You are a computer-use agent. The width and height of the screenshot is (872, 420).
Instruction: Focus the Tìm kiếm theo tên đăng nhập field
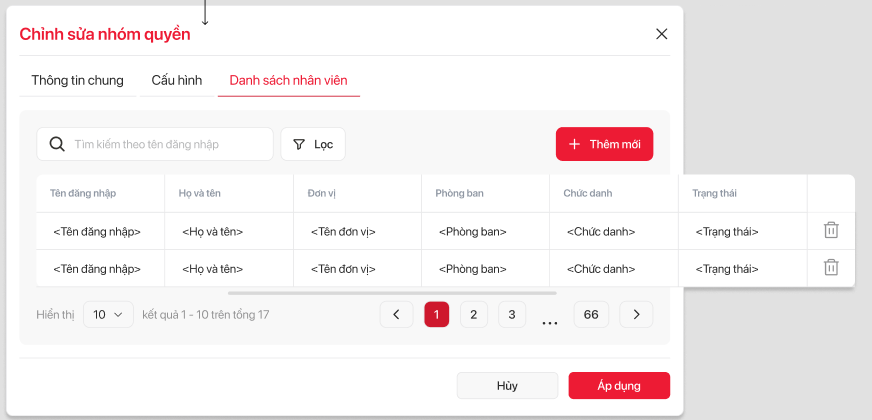pos(168,144)
